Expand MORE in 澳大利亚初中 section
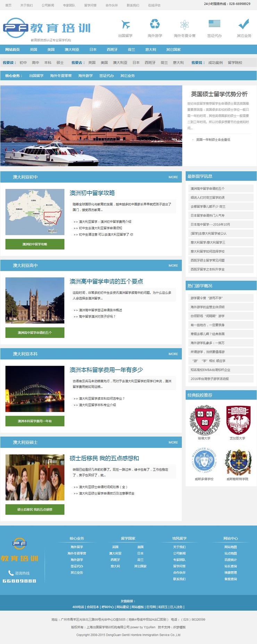This screenshot has height=644, width=257. click(x=173, y=177)
